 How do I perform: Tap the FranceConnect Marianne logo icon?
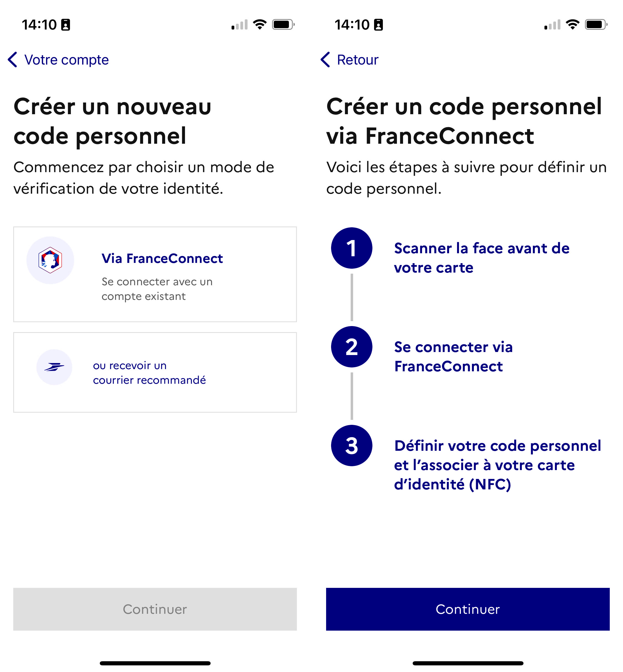click(x=50, y=260)
